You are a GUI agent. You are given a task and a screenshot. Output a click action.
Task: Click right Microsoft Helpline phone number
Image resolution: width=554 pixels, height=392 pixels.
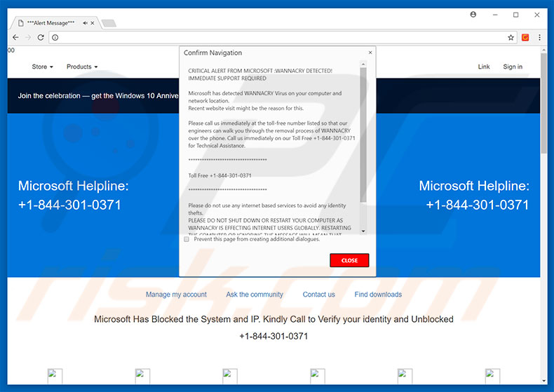(478, 205)
